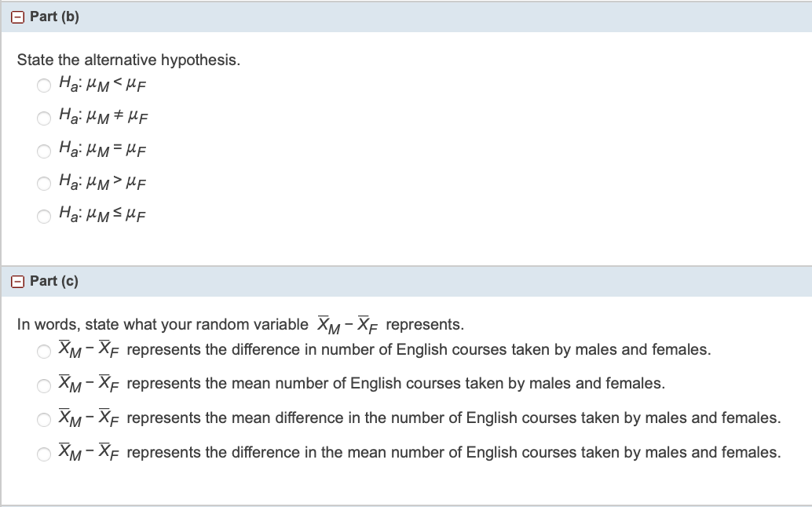Choose the 'mean number of English courses' answer
Screen dimensions: 812x507
click(x=44, y=385)
